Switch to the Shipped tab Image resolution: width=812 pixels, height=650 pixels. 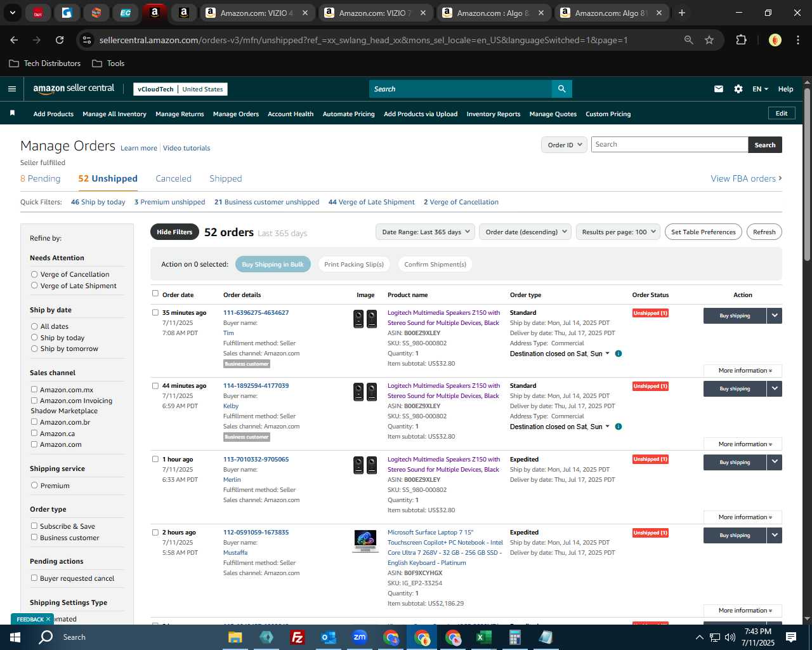(226, 179)
